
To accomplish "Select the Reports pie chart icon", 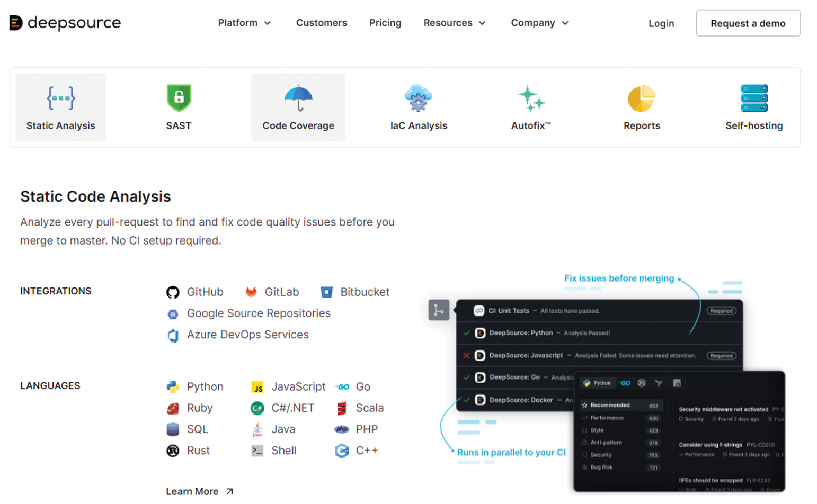I will click(642, 97).
